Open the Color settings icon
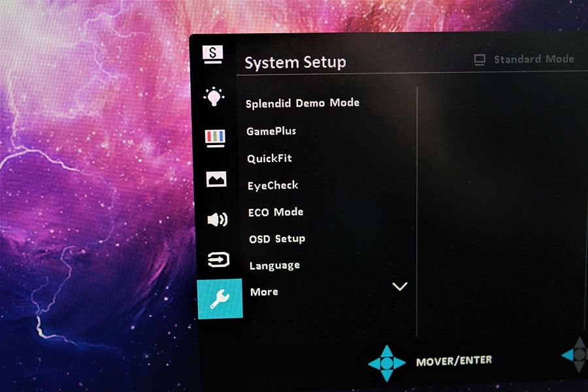This screenshot has height=392, width=588. (215, 137)
